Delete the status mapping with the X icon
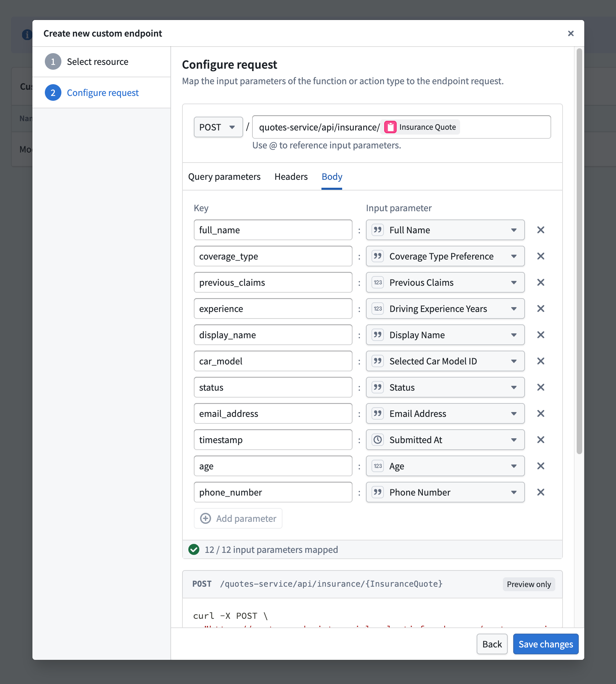The image size is (616, 684). (540, 387)
